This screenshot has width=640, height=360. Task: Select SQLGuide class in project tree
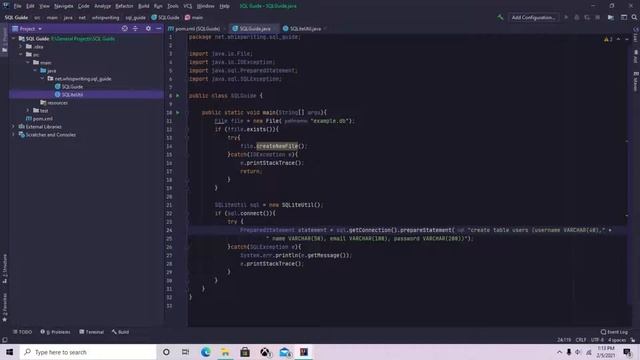coord(69,87)
